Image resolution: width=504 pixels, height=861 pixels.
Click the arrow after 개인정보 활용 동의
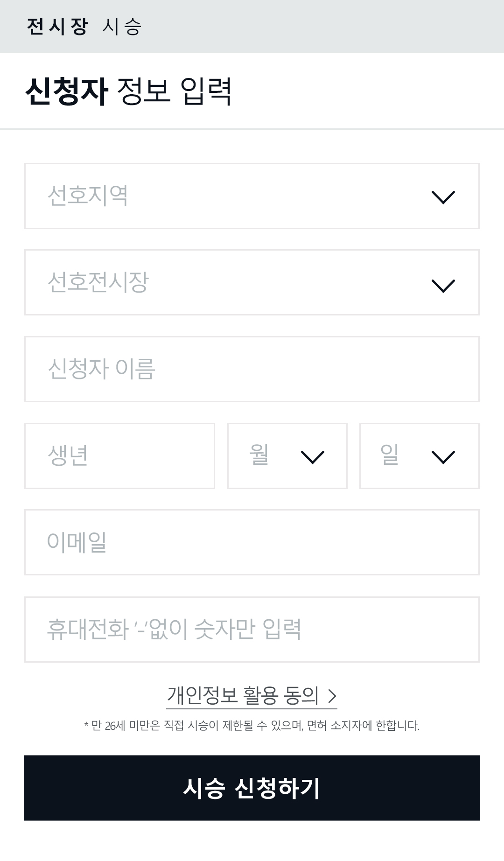coord(332,696)
